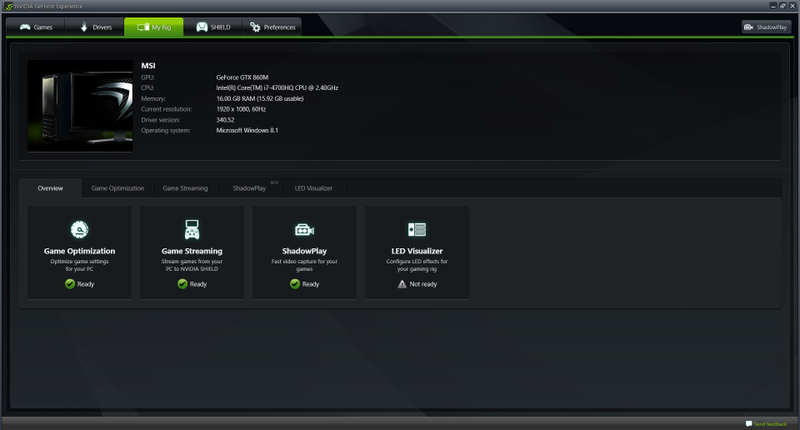Click the SHIELD device icon

tap(202, 27)
